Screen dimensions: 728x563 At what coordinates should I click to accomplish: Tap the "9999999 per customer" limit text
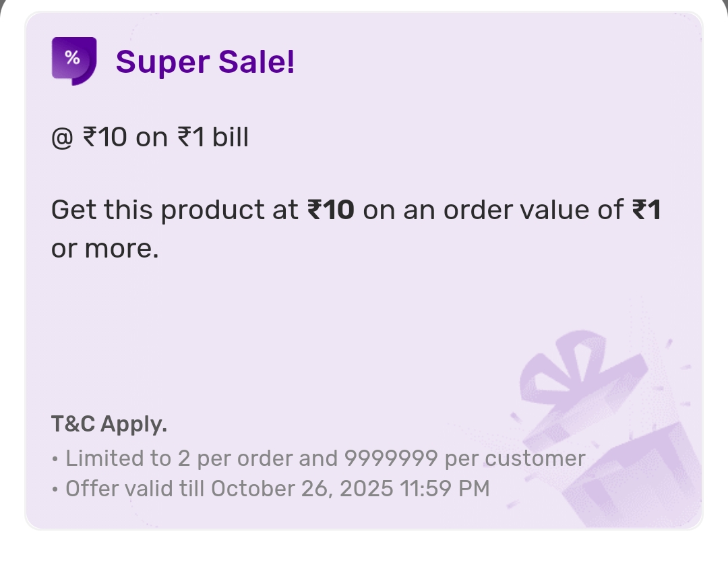pos(464,458)
